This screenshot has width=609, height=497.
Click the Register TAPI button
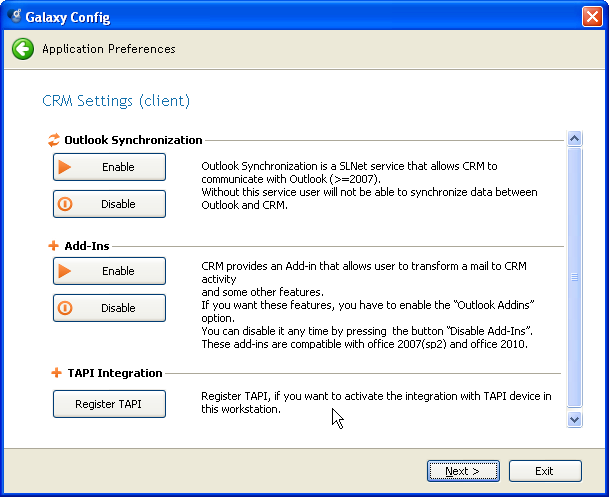pos(109,404)
